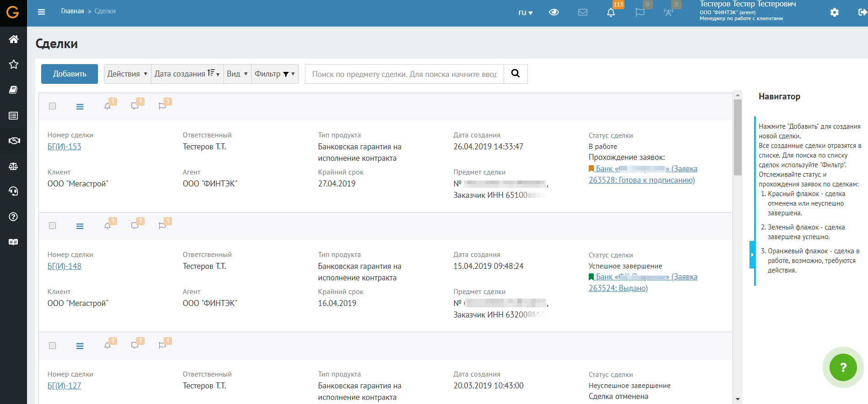
Task: Expand the Действия dropdown
Action: 127,74
